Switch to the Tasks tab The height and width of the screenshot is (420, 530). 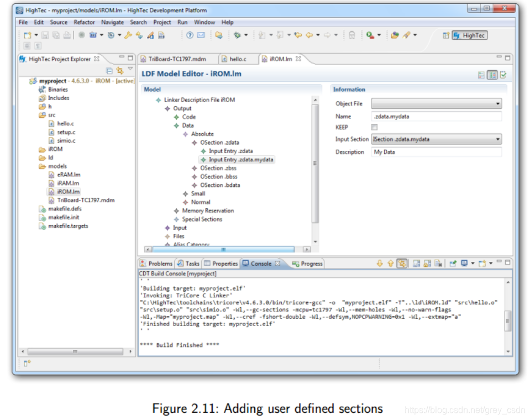(x=188, y=264)
